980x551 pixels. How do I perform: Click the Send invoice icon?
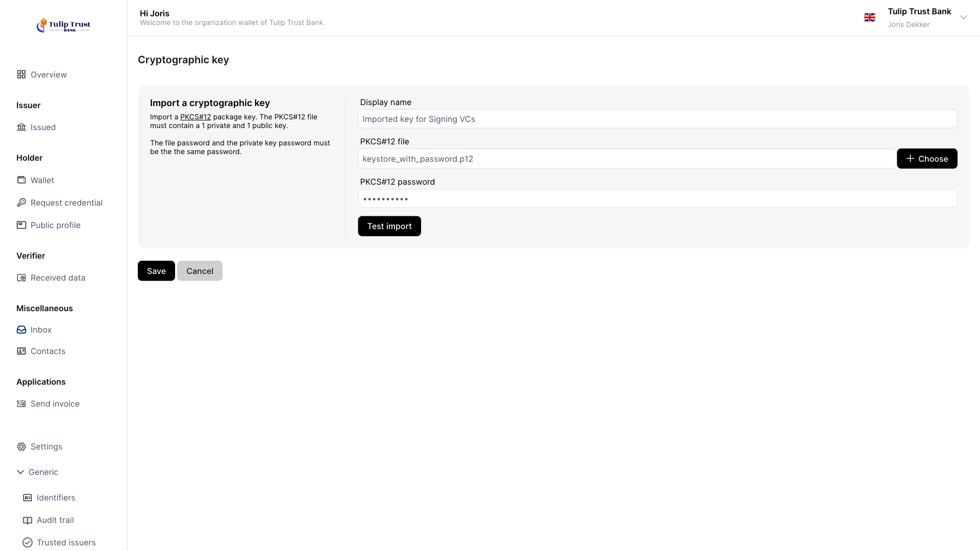(x=21, y=404)
